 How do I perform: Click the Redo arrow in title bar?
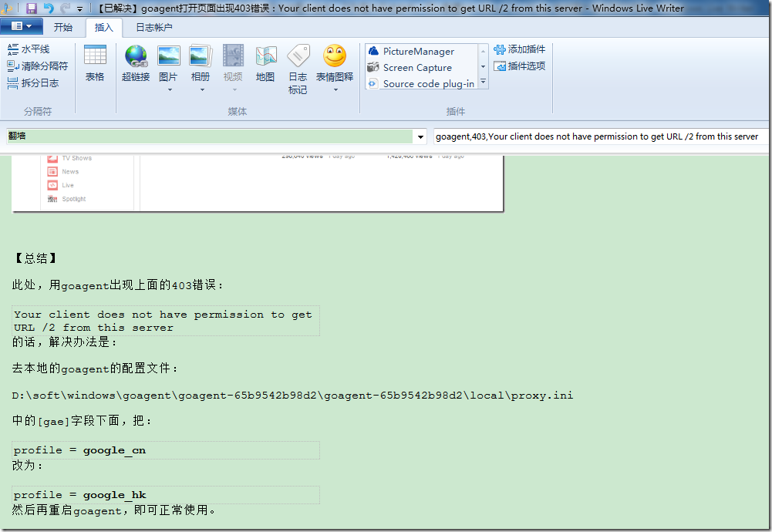pyautogui.click(x=65, y=8)
